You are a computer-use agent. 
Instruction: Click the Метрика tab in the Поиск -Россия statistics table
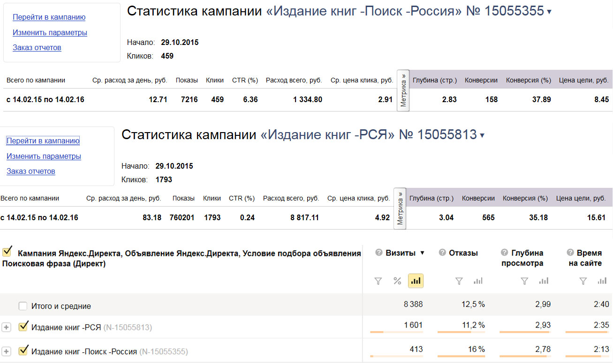click(x=403, y=90)
